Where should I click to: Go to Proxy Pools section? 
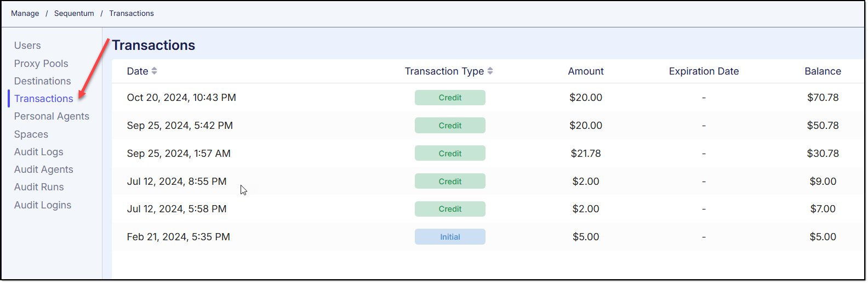click(41, 64)
